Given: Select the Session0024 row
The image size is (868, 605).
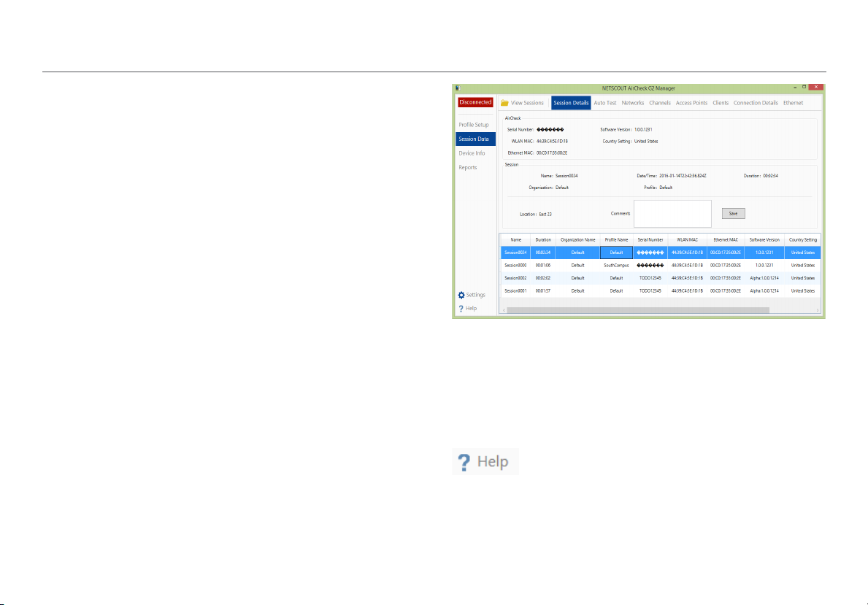Looking at the screenshot, I should click(x=661, y=253).
